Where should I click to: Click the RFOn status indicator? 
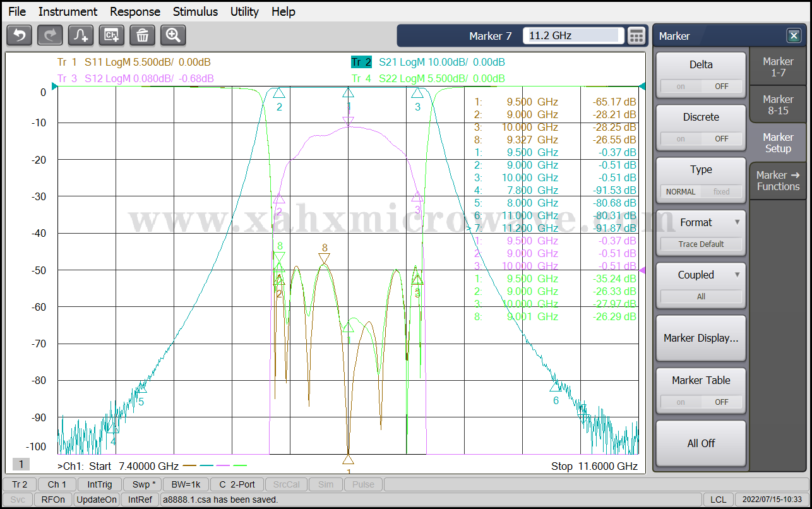coord(52,500)
